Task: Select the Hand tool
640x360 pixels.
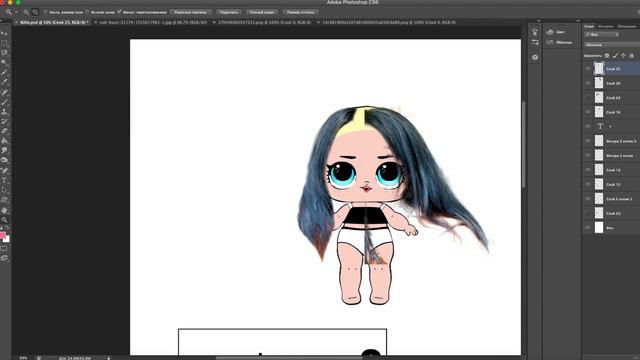Action: [x=4, y=210]
